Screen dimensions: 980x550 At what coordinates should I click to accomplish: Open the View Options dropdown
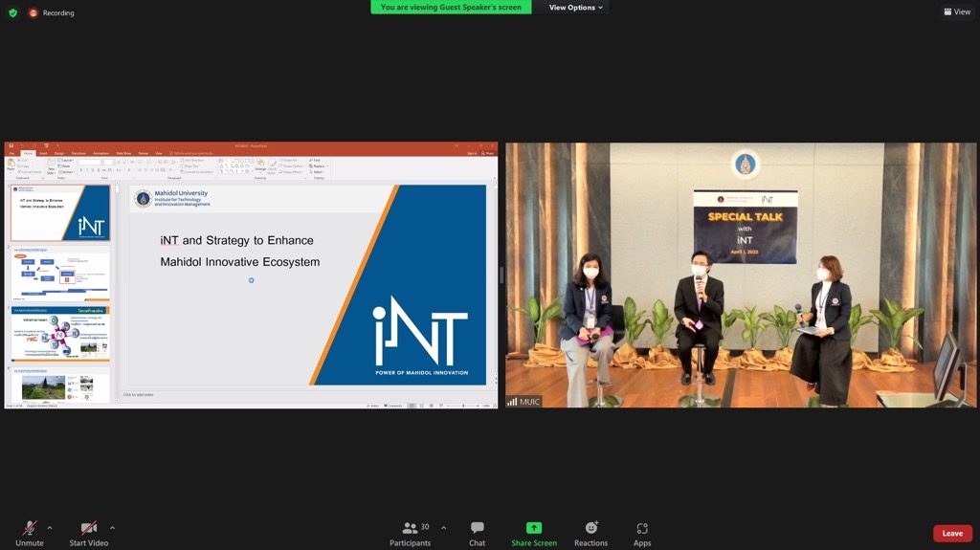point(575,8)
